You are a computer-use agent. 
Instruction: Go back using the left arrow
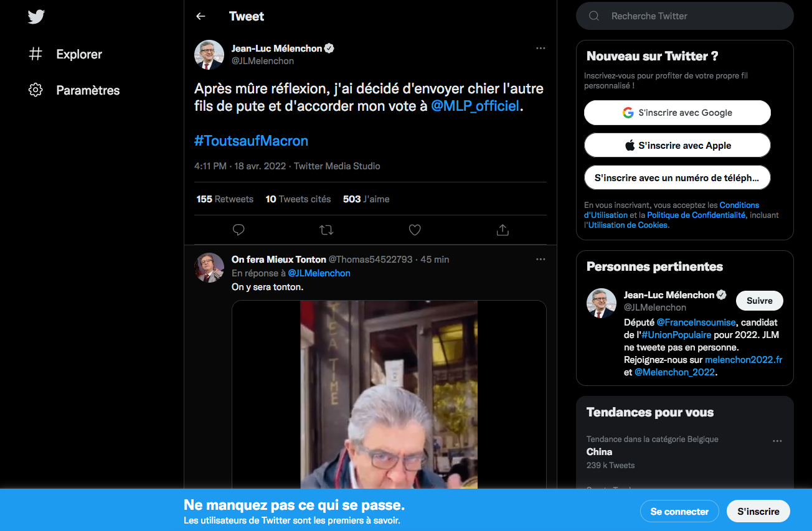pyautogui.click(x=201, y=16)
